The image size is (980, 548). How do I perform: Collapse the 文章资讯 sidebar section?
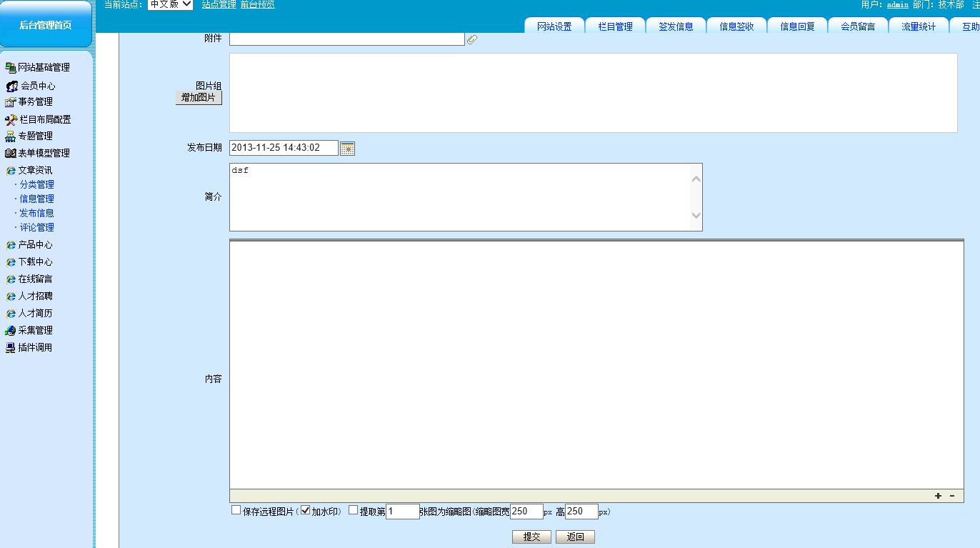[x=35, y=171]
